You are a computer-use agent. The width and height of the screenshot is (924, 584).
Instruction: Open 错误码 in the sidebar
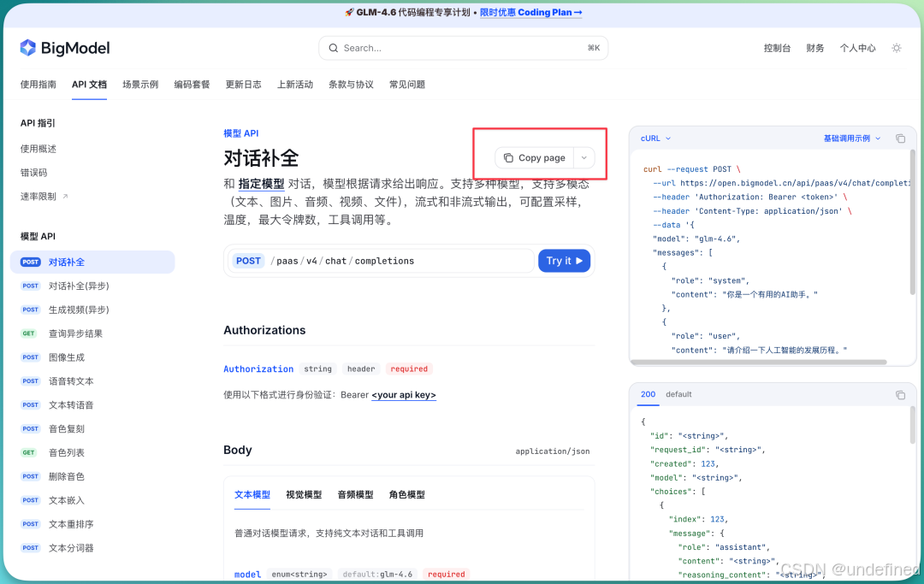pyautogui.click(x=33, y=173)
